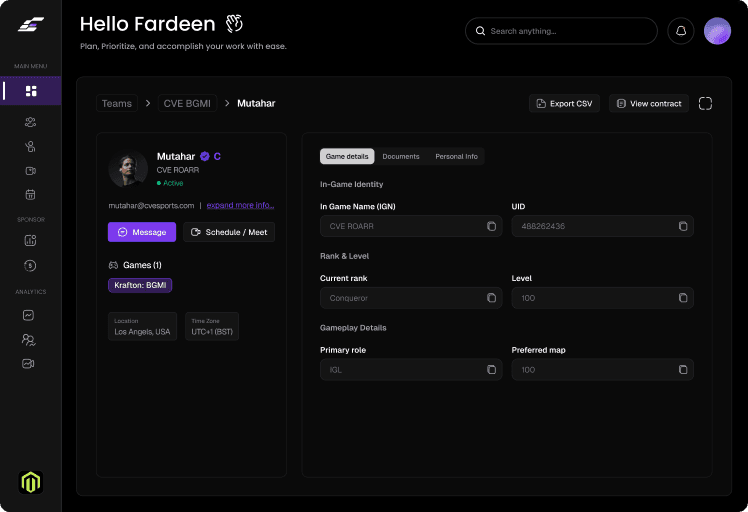This screenshot has width=748, height=512.
Task: Click the In Game Name input field
Action: point(411,226)
